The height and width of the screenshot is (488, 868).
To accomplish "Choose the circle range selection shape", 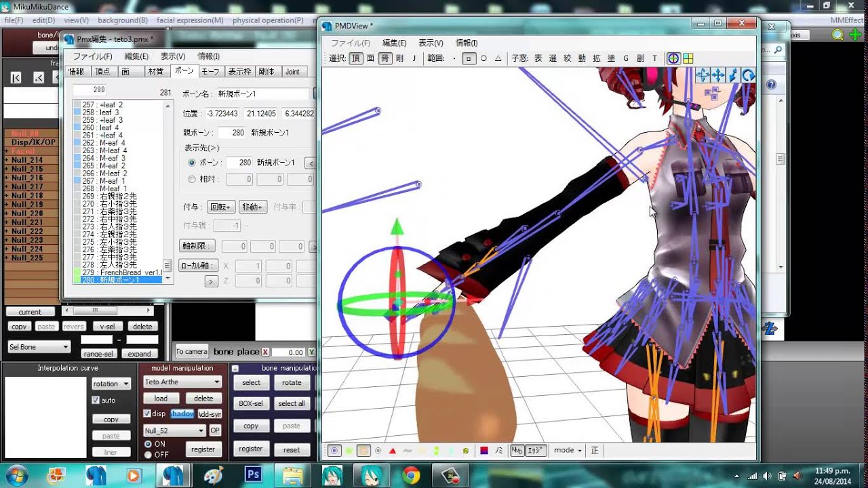I will click(x=484, y=58).
